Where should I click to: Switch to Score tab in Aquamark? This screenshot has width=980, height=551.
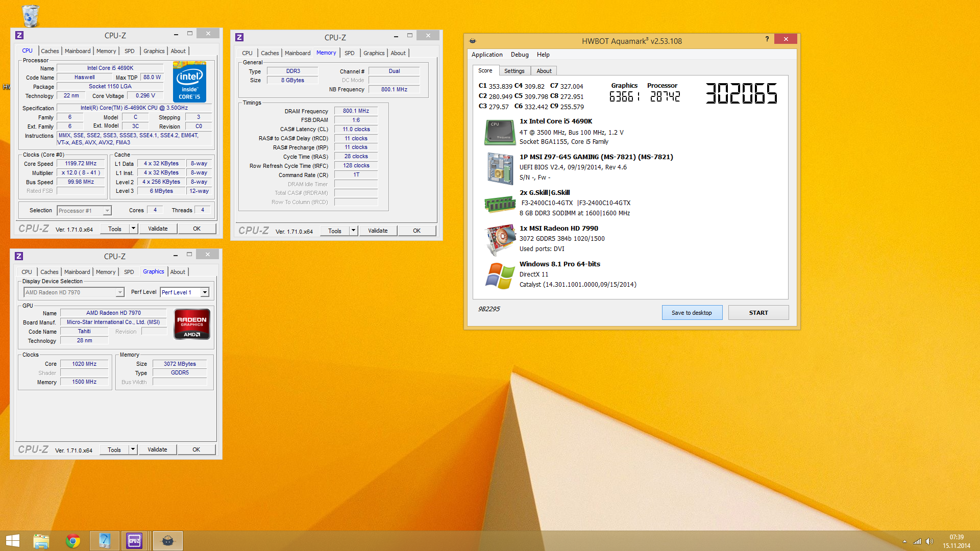coord(485,70)
